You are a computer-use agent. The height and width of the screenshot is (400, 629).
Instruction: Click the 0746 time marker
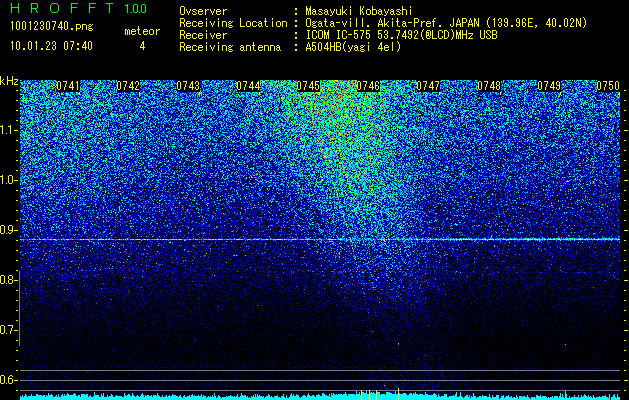point(368,86)
